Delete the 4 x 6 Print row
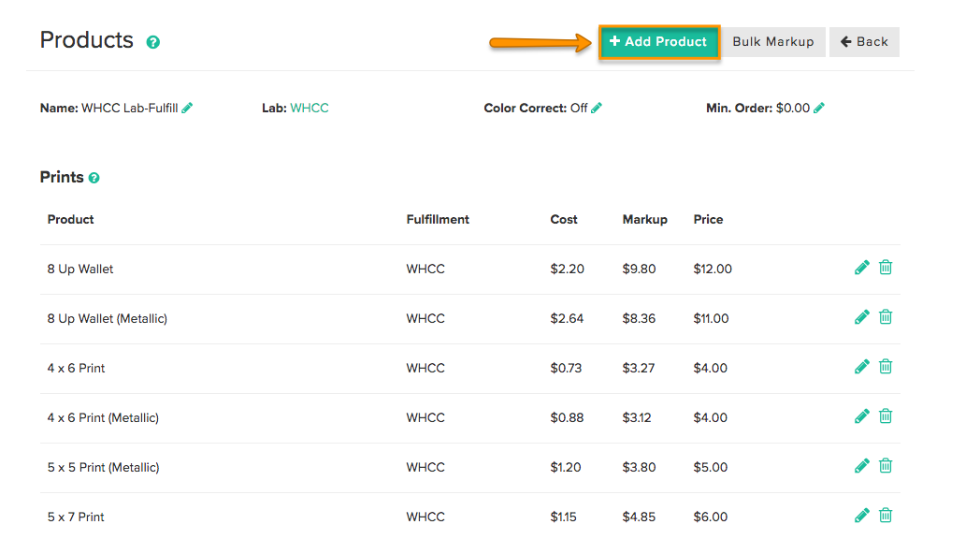Screen dimensions: 980x539 click(886, 367)
